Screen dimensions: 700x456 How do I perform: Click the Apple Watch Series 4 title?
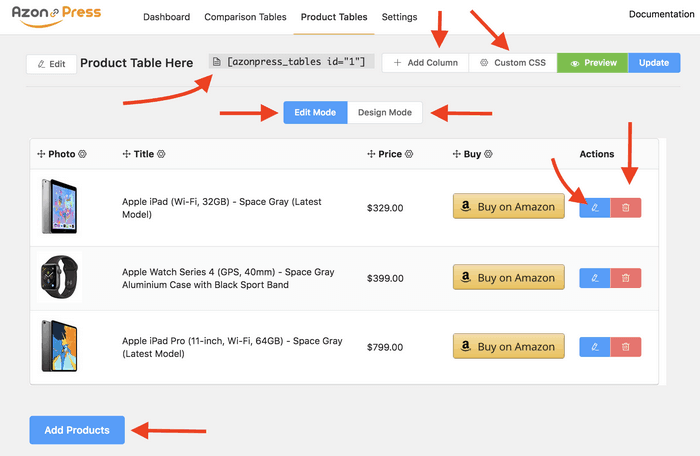click(228, 278)
